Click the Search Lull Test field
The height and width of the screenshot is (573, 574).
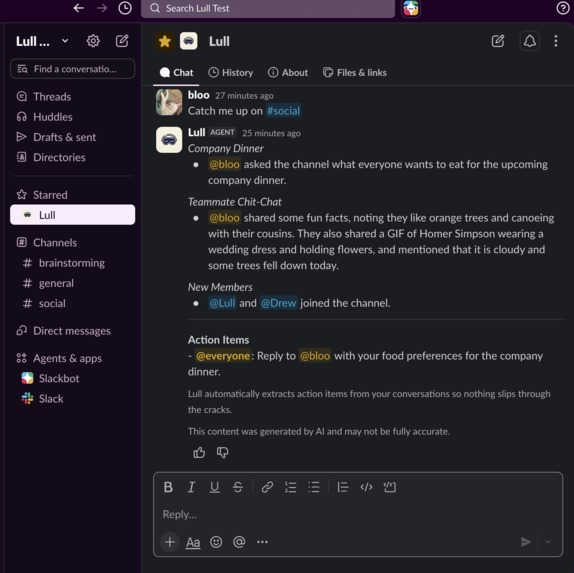pyautogui.click(x=268, y=8)
